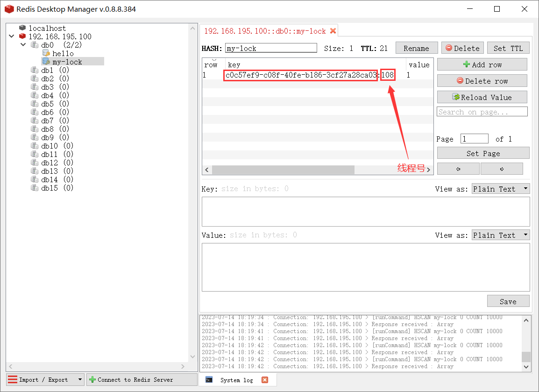Click the db5 database icon
The width and height of the screenshot is (539, 392).
[34, 104]
